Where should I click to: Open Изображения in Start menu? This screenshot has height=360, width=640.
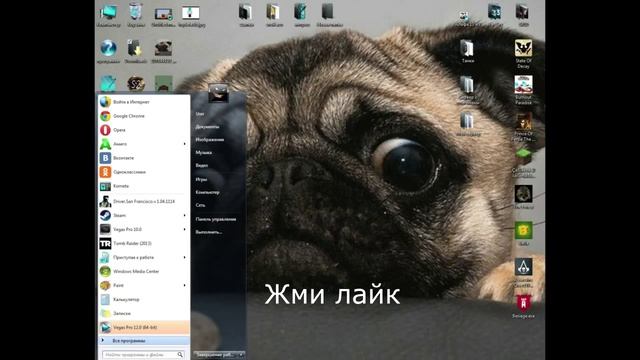point(209,140)
